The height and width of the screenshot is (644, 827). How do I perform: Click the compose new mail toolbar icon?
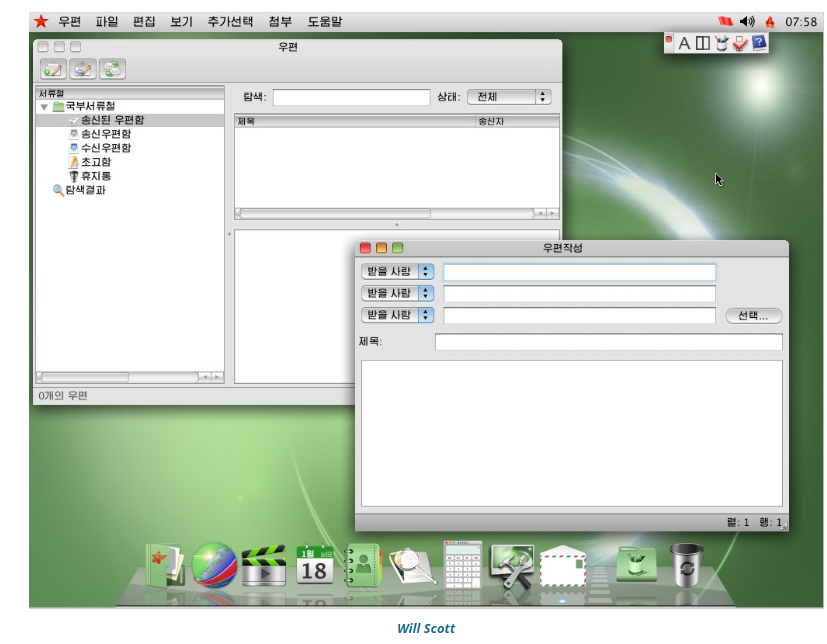pos(53,69)
